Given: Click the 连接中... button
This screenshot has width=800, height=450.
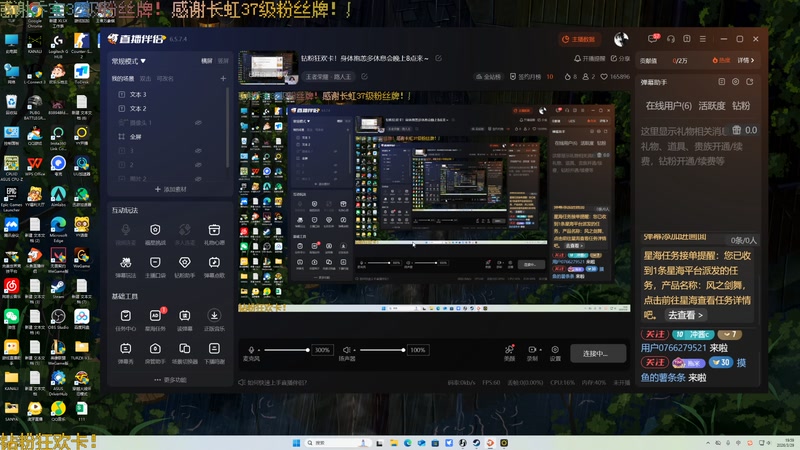Looking at the screenshot, I should [598, 353].
